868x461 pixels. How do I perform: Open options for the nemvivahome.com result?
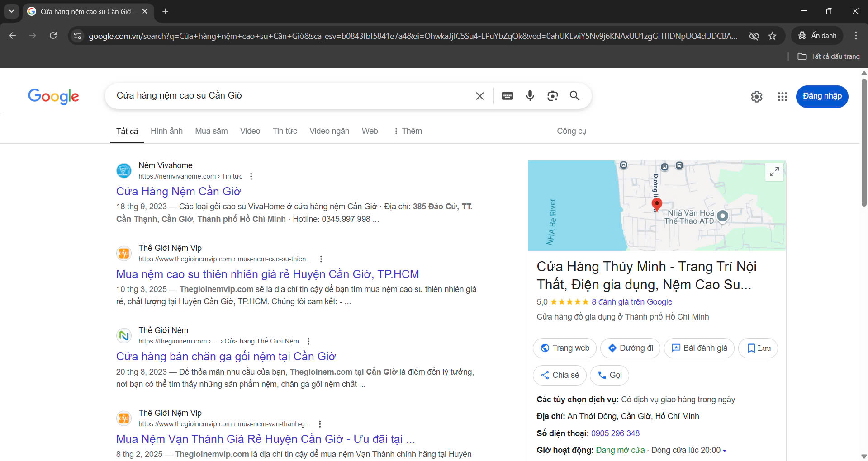point(251,176)
